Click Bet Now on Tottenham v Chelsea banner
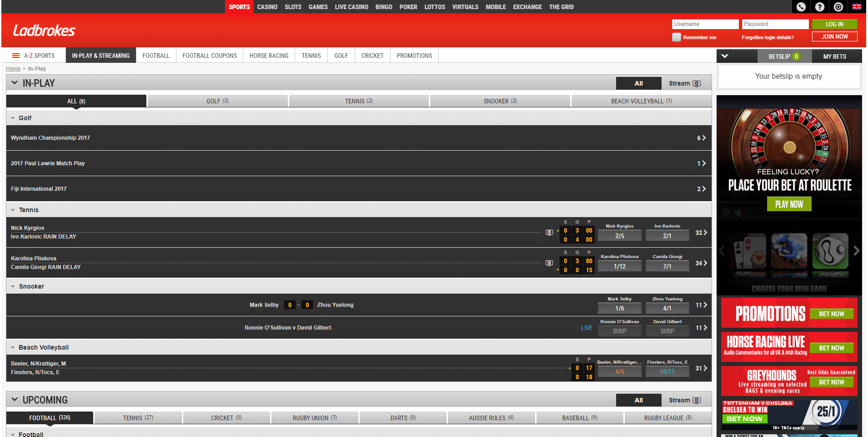The image size is (868, 437). (x=744, y=419)
